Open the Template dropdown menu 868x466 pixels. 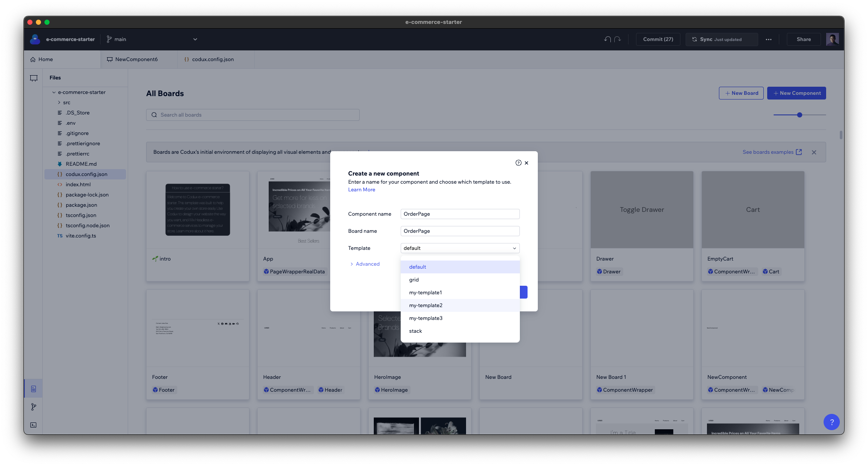click(x=460, y=248)
